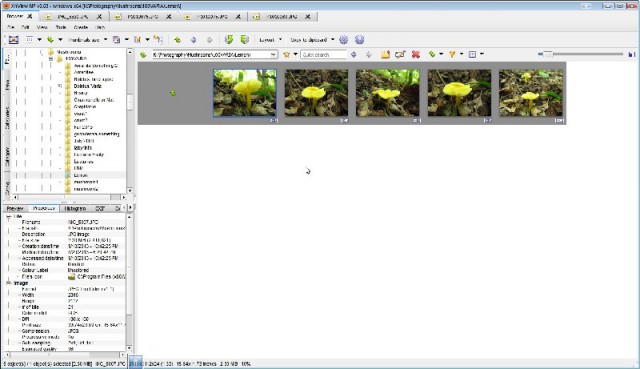The width and height of the screenshot is (640, 369).
Task: Click the rename icon beside new folder
Action: coord(400,54)
